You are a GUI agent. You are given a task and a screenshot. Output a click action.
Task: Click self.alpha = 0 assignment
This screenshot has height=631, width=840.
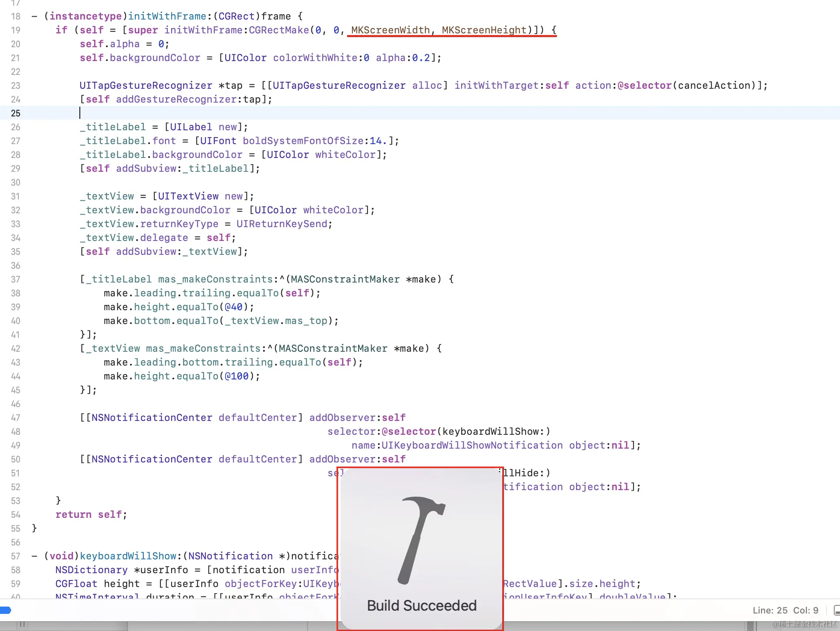pyautogui.click(x=125, y=44)
